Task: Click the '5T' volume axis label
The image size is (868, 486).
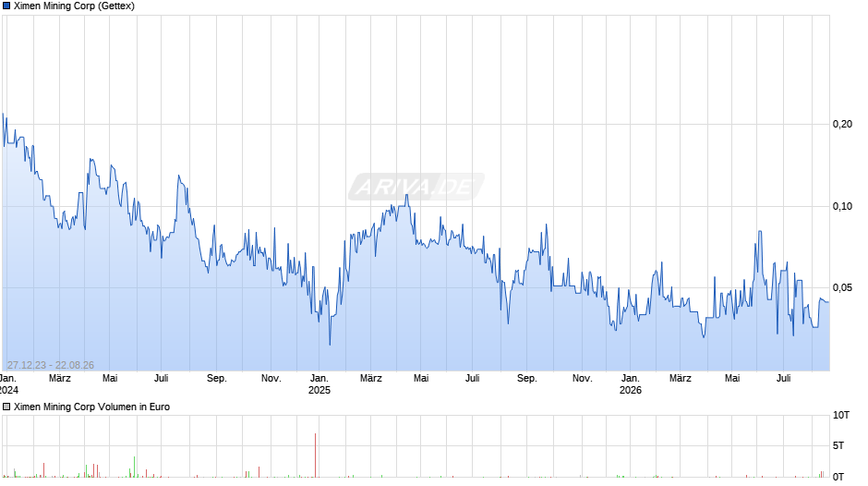Action: point(838,445)
